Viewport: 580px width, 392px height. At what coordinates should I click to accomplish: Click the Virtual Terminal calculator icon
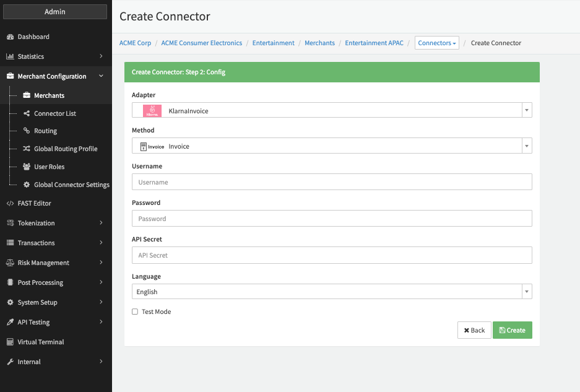10,342
